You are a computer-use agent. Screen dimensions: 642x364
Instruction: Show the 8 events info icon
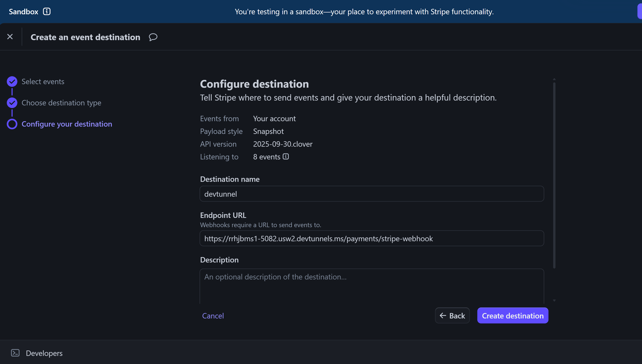tap(286, 156)
